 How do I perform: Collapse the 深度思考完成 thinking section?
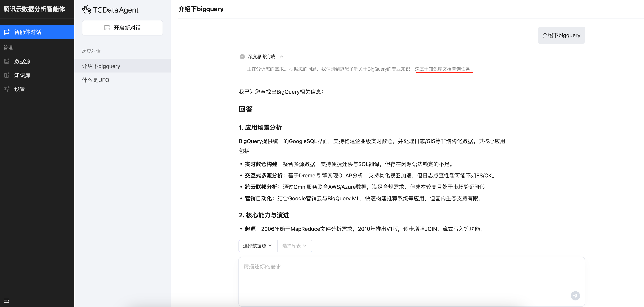pyautogui.click(x=282, y=57)
